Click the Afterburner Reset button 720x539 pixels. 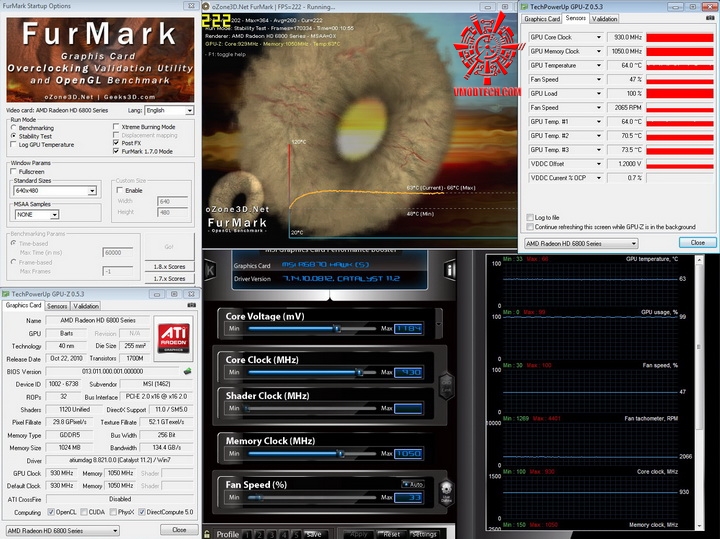click(x=392, y=534)
